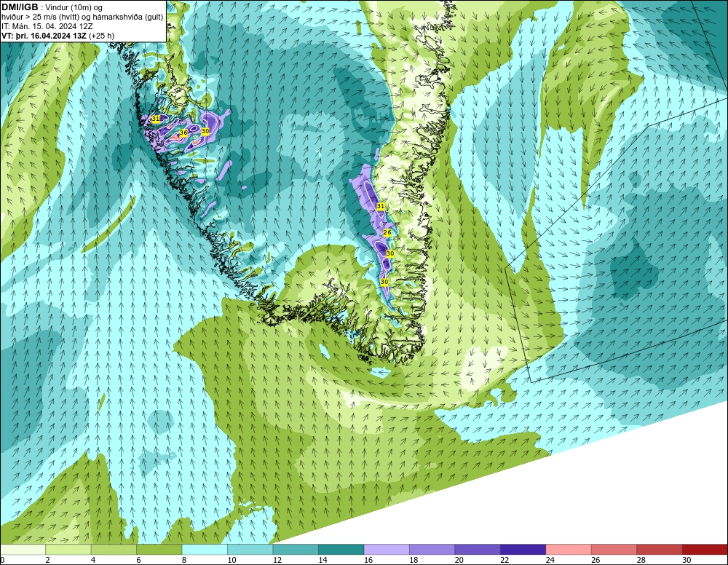Screen dimensions: 728x565
Task: Pick the 10–12 m/s aqua legend swatch
Action: tap(250, 550)
